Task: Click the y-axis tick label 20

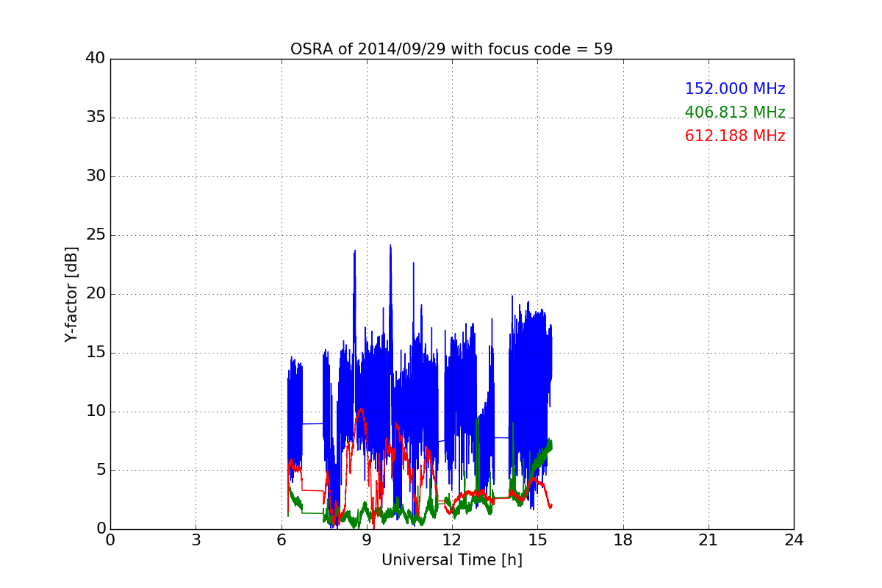Action: 96,294
